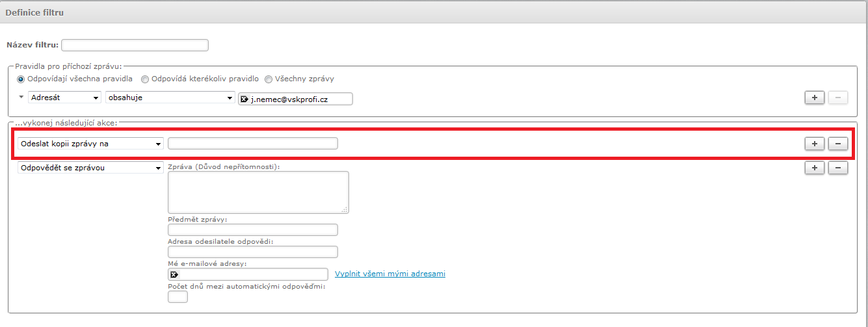Expand the 'Odeslat kopii zprávy na' action dropdown

90,144
